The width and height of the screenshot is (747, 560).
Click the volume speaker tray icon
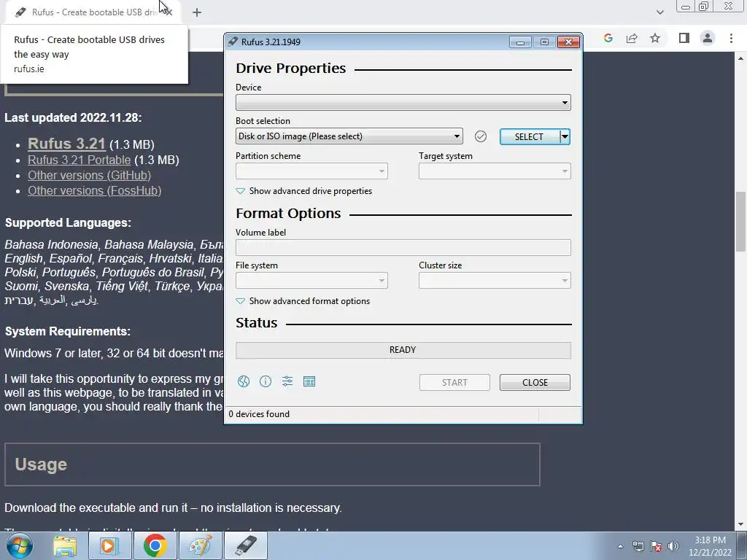pyautogui.click(x=673, y=547)
